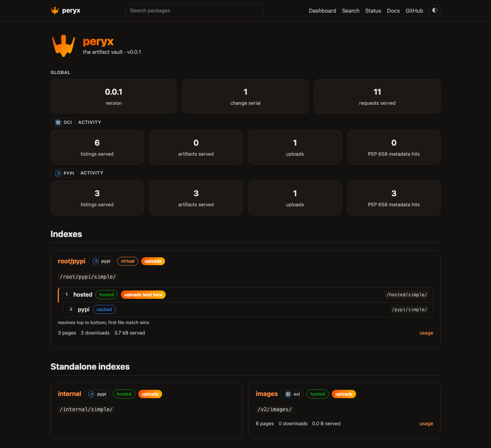Click the OCI 0 PEP 658 metadata hits card
This screenshot has height=448, width=491.
click(394, 147)
